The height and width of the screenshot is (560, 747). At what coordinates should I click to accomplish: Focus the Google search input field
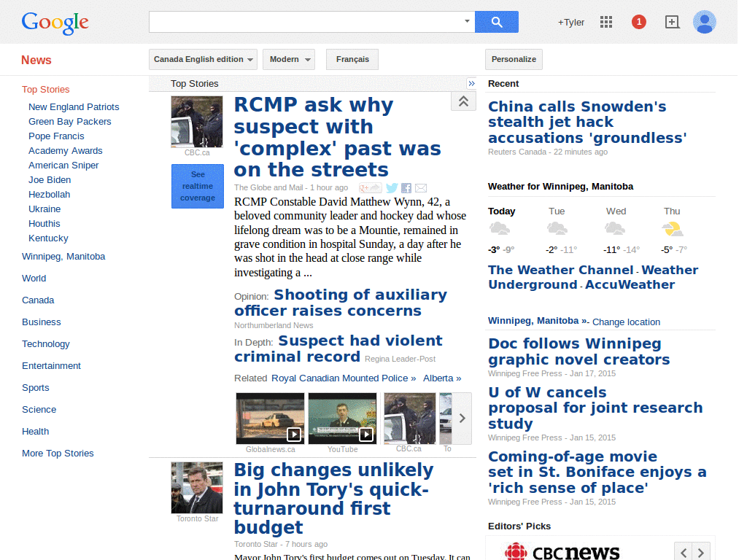(306, 22)
